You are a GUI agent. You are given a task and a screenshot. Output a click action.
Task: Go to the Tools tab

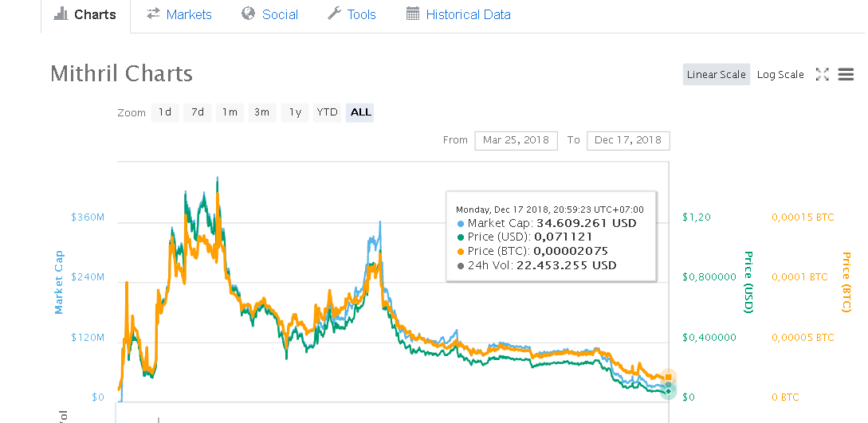pyautogui.click(x=352, y=15)
